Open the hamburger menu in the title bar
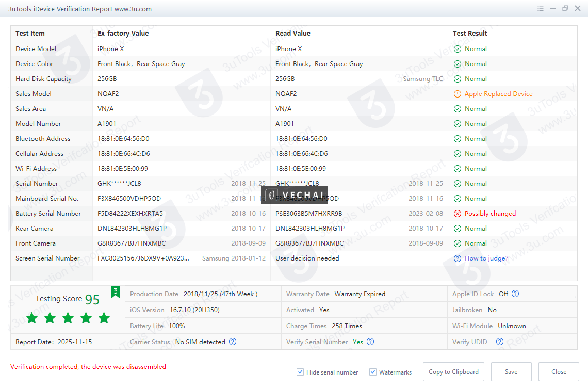Image resolution: width=588 pixels, height=390 pixels. tap(540, 8)
